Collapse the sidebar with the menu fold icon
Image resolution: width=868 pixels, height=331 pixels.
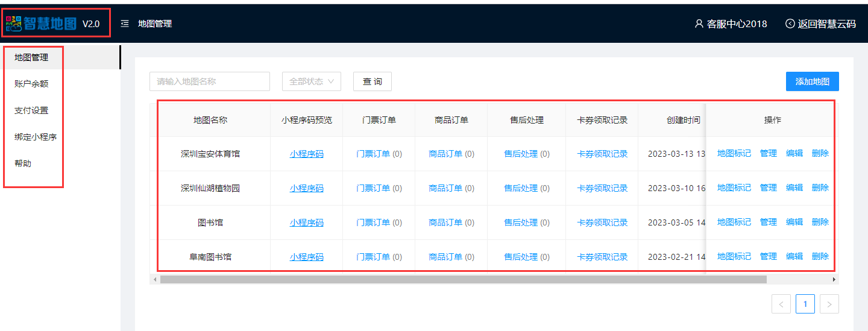point(125,24)
